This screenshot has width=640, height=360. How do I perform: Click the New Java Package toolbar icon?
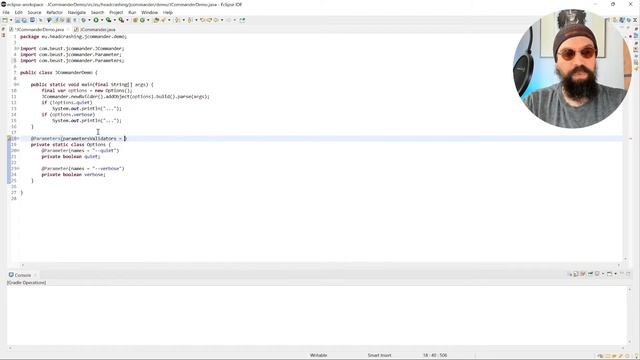pos(135,20)
